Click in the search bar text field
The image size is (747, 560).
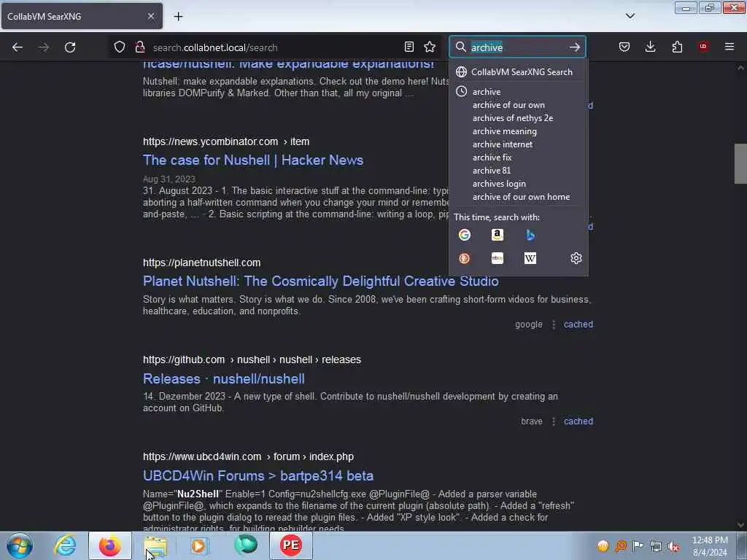coord(517,47)
